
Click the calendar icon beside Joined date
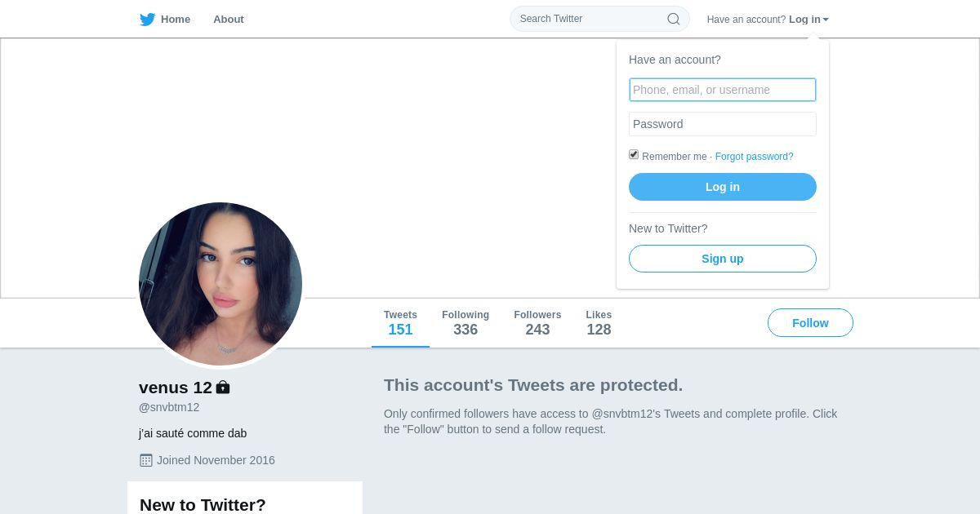coord(146,460)
